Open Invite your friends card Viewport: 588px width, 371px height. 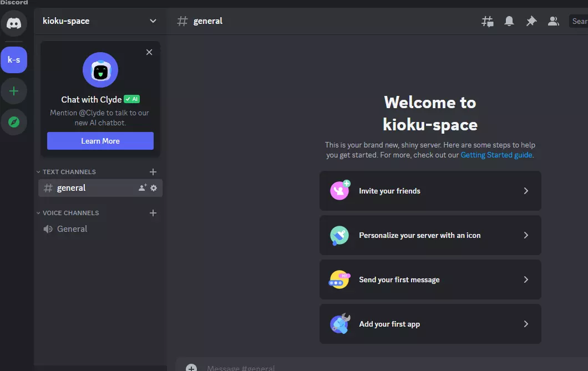click(x=430, y=191)
